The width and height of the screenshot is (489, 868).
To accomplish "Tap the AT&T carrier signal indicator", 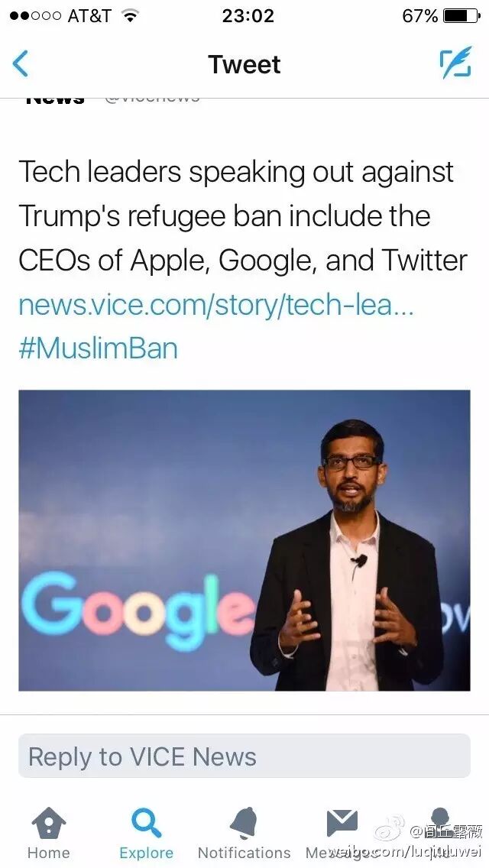I will click(61, 15).
